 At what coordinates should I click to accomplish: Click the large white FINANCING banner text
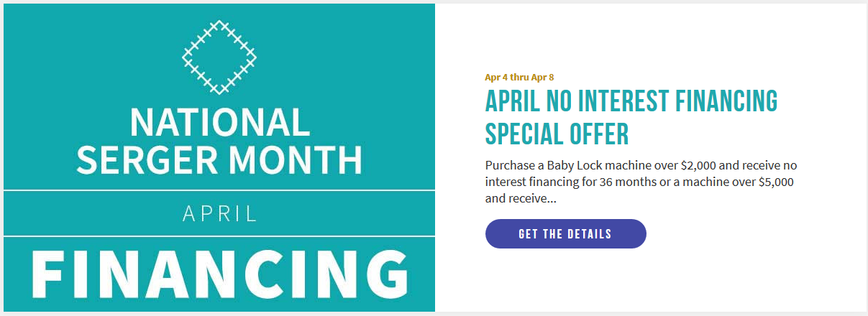219,275
